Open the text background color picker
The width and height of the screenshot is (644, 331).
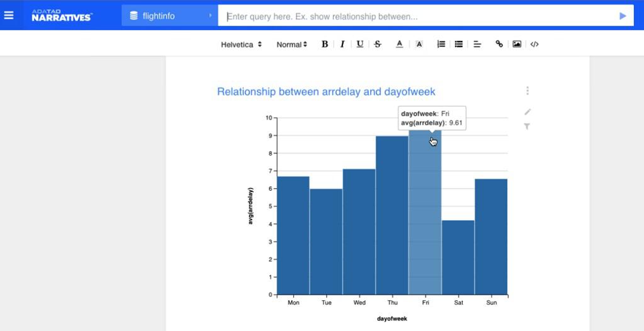point(419,44)
